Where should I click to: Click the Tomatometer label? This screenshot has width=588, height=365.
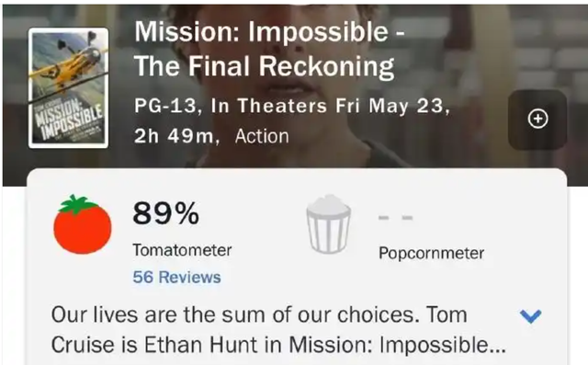point(182,250)
